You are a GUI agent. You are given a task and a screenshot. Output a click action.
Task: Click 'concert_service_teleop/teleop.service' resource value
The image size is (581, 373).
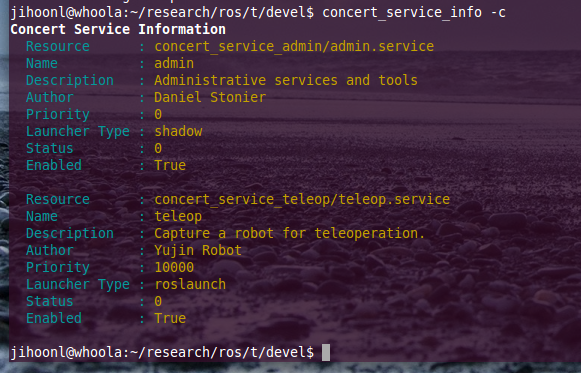(x=302, y=200)
